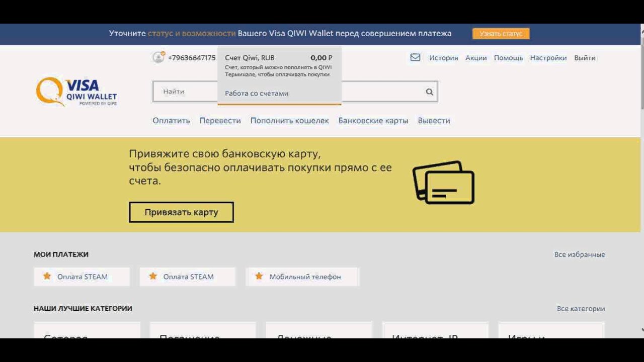Open the Пополнить кошелек menu item
Screen dimensions: 644x362
(290, 121)
